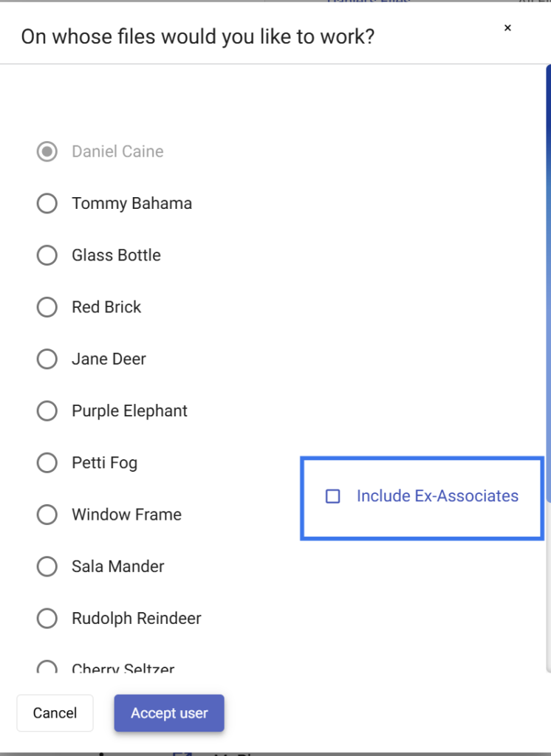Pick Purple Elephant radio option
The width and height of the screenshot is (551, 756).
(47, 411)
